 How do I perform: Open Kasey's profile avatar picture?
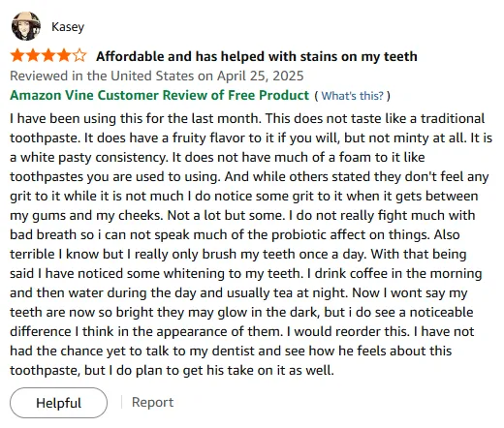pos(26,26)
